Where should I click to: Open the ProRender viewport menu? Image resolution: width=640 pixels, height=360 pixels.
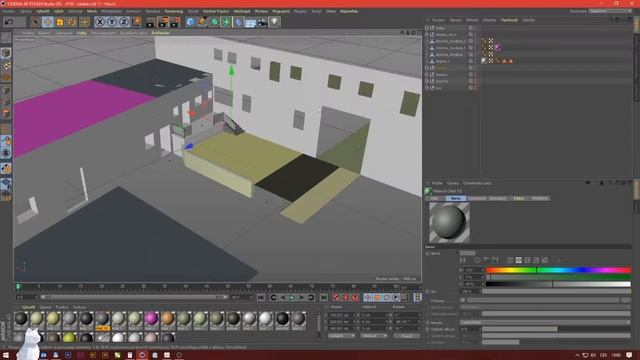[160, 33]
